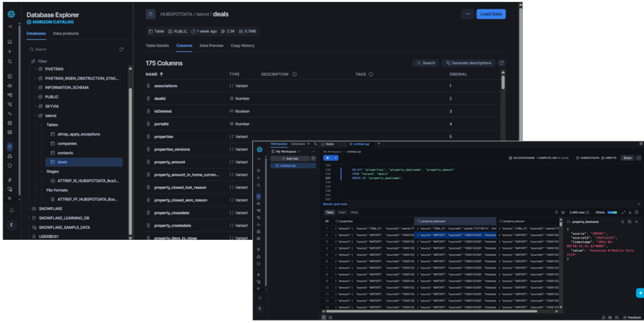Select the Untitled.sql file in workspace list
Image resolution: width=644 pixels, height=323 pixels.
pyautogui.click(x=293, y=166)
